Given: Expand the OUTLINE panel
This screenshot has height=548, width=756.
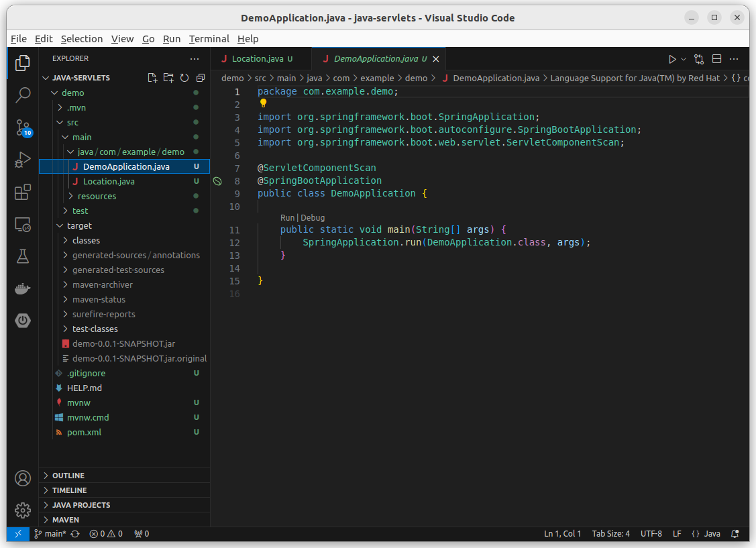Looking at the screenshot, I should 124,475.
